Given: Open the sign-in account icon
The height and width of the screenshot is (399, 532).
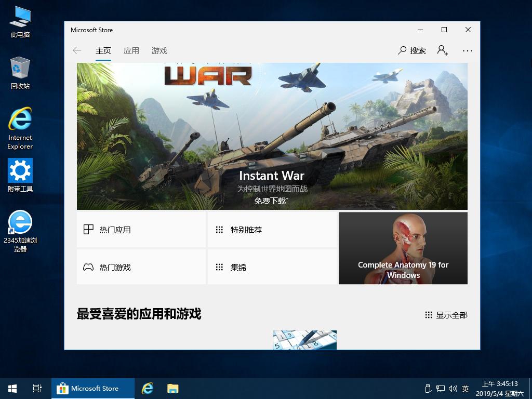Looking at the screenshot, I should 443,50.
